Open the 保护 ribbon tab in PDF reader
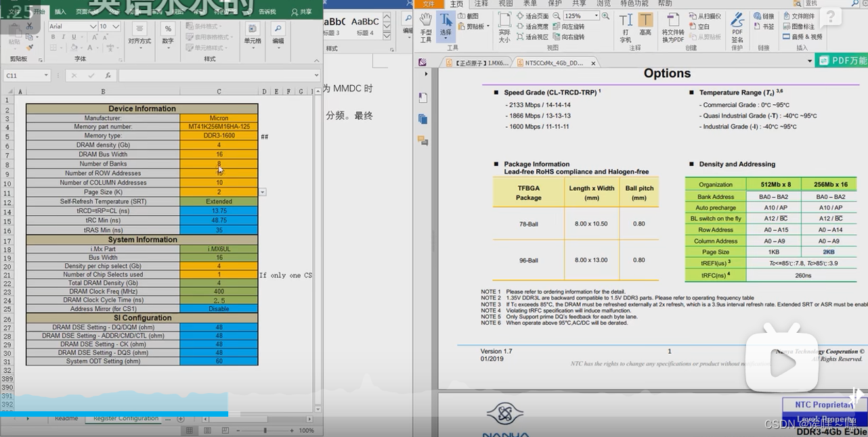The height and width of the screenshot is (437, 868). point(555,3)
